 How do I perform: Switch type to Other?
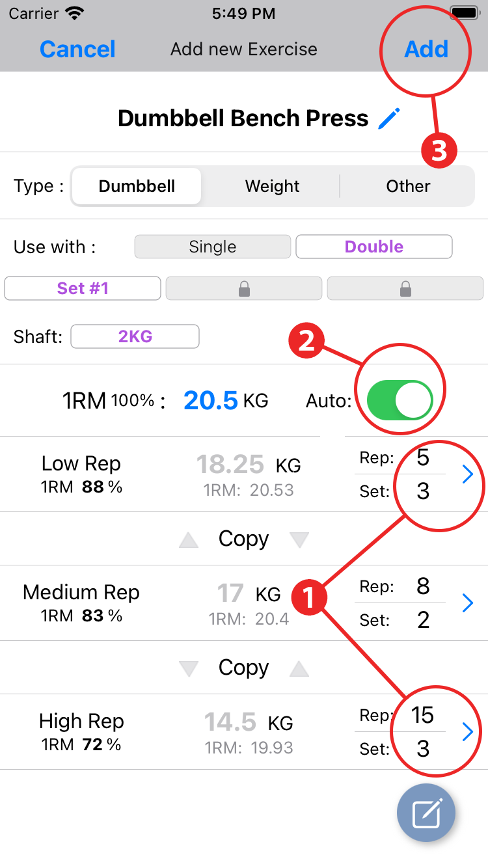coord(408,186)
